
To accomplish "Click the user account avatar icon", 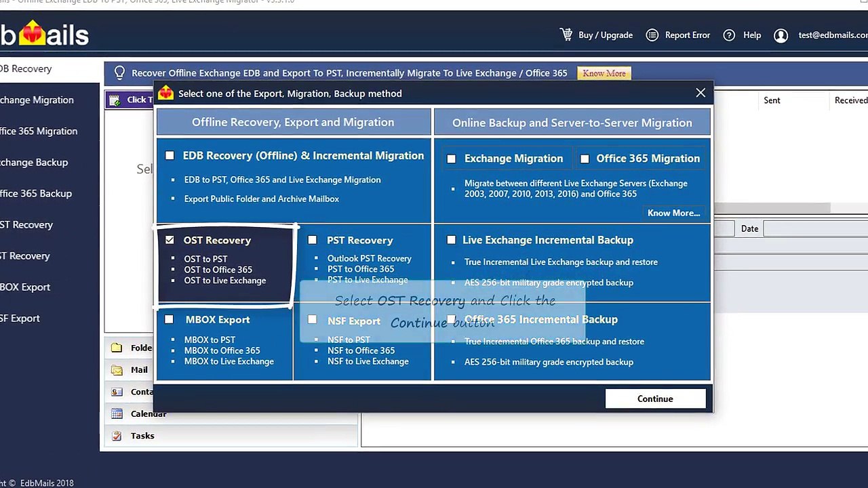I will click(781, 35).
